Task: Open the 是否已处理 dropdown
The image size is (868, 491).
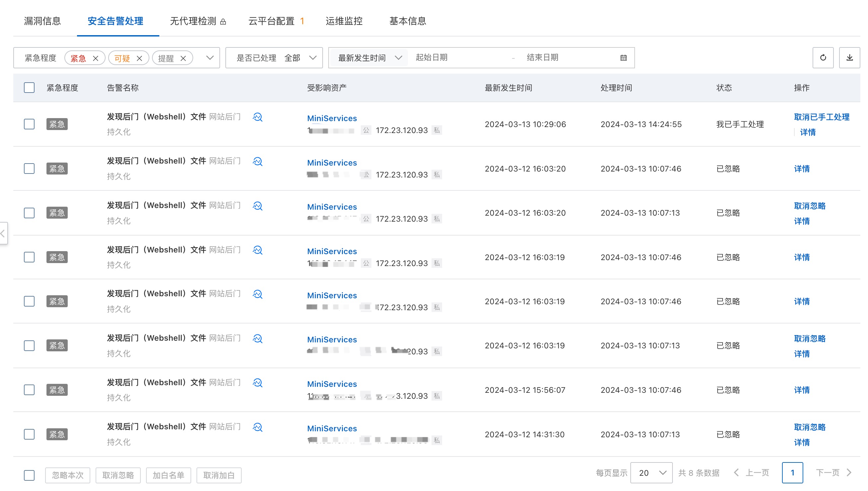Action: (312, 58)
